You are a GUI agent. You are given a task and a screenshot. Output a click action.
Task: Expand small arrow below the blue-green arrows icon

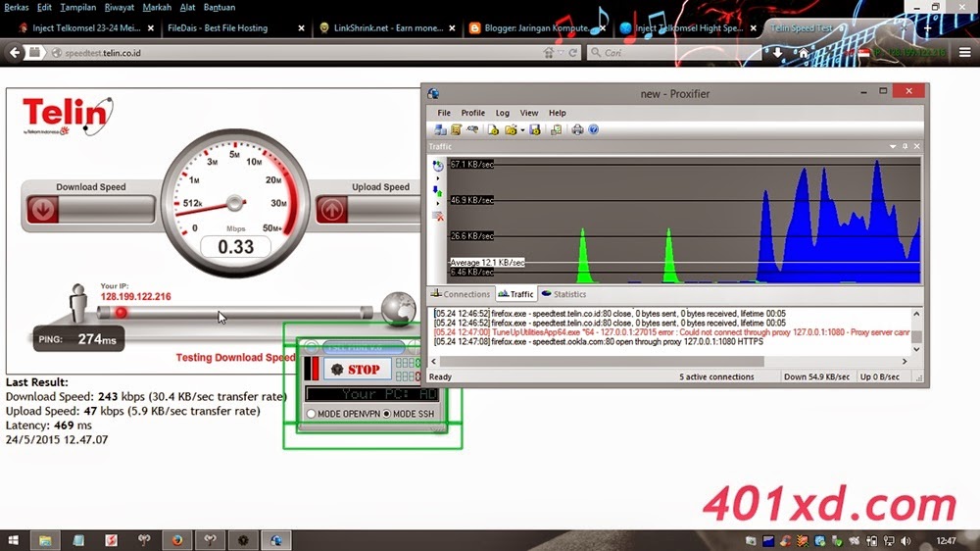click(437, 203)
